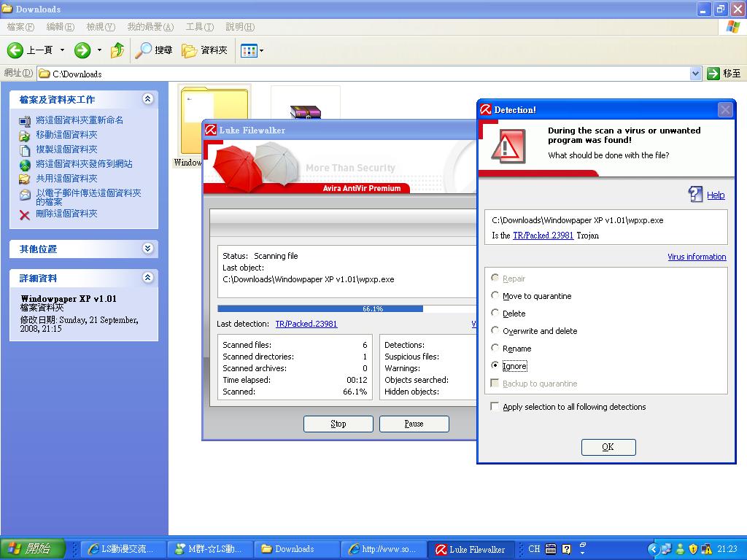The width and height of the screenshot is (747, 560).
Task: Click Start button on taskbar
Action: [34, 549]
